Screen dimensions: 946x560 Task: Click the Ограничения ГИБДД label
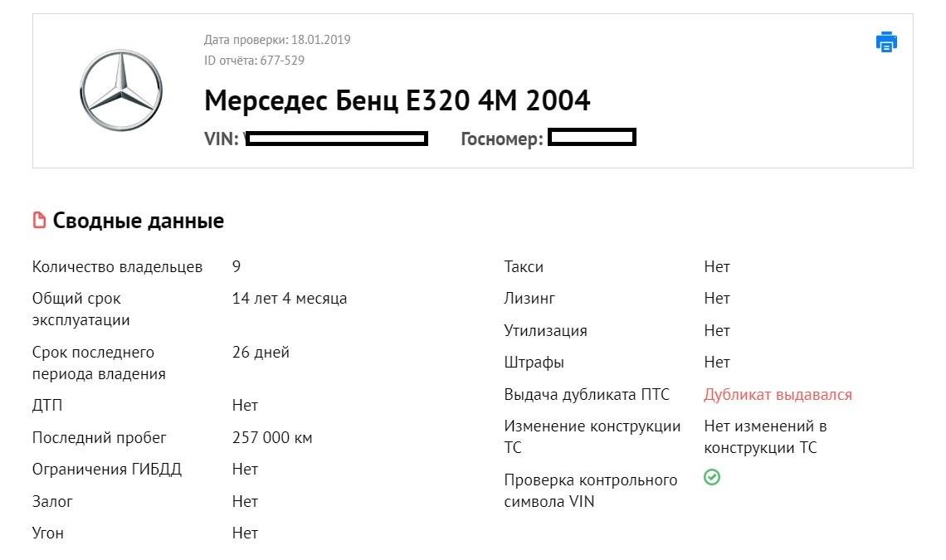coord(107,470)
